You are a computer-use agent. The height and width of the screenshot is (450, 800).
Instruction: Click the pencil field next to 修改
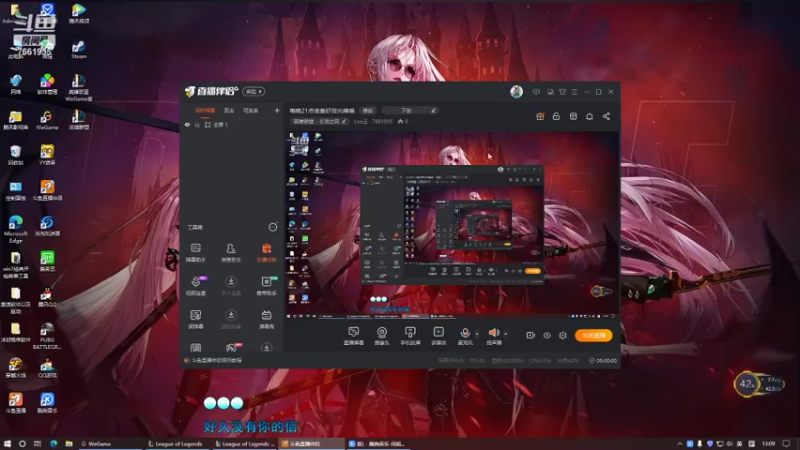[x=410, y=110]
